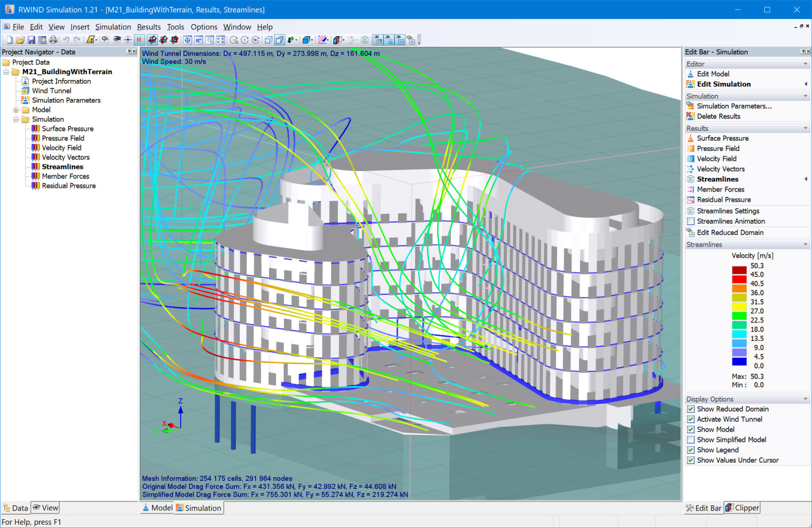Collapse the Display Options section arrow

pos(806,399)
